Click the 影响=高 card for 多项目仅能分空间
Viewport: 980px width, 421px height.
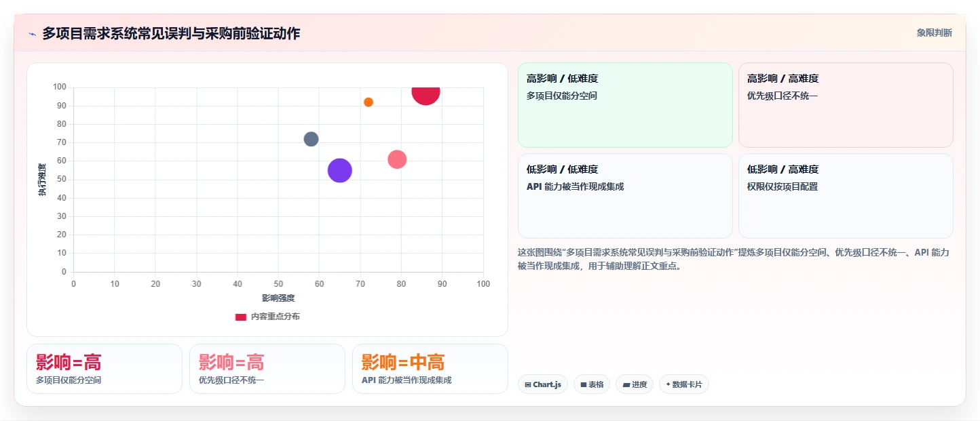pos(105,369)
